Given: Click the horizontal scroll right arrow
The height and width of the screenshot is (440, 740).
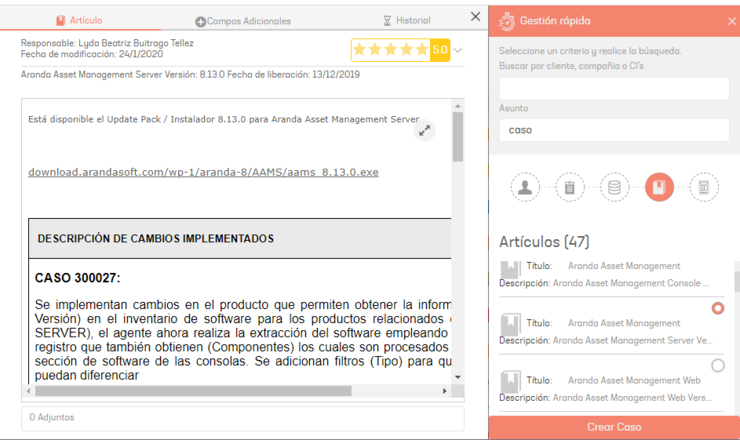Looking at the screenshot, I should click(444, 391).
